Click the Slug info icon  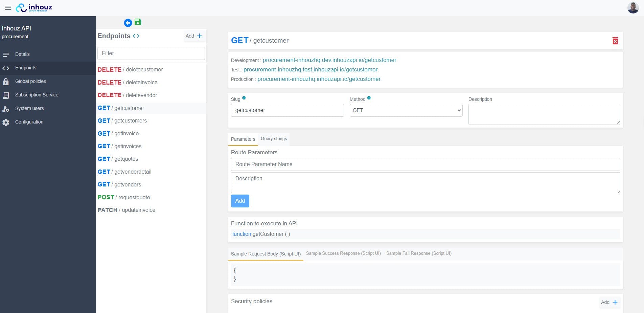244,98
